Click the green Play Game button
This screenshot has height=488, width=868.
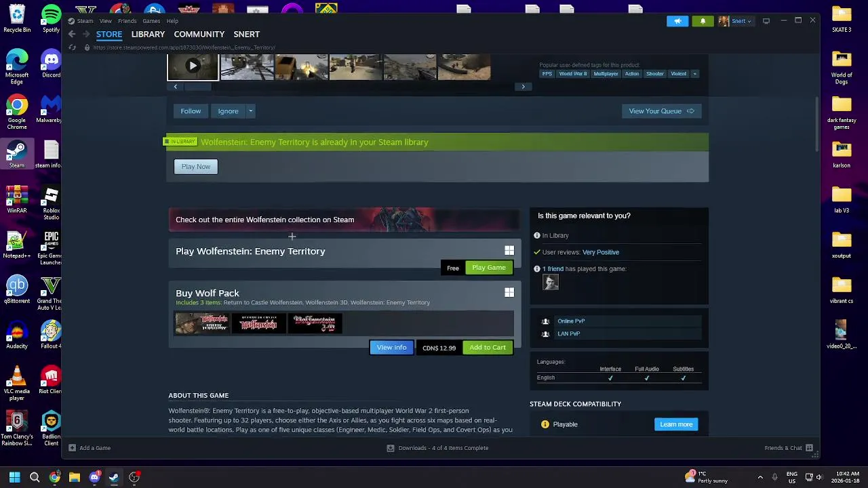pyautogui.click(x=489, y=268)
